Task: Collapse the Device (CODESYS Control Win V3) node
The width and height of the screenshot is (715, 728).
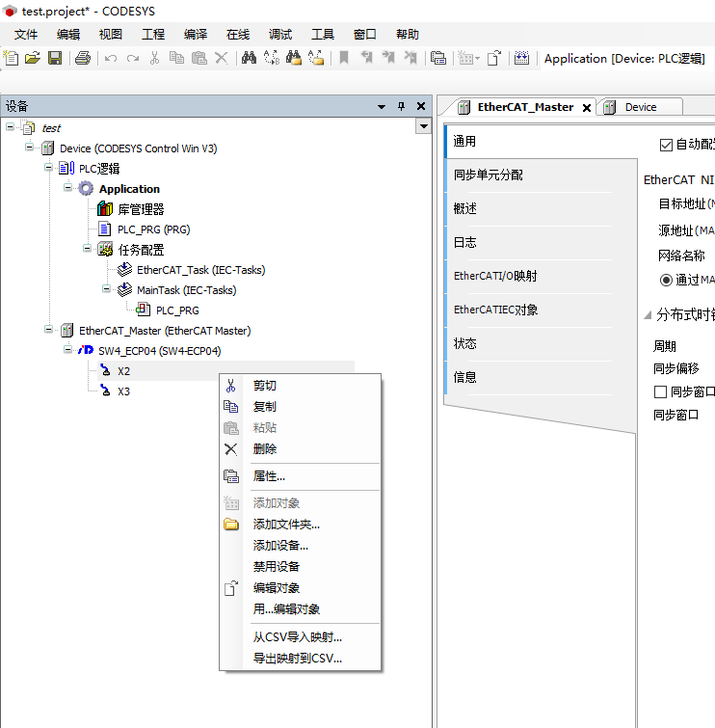Action: pos(29,148)
